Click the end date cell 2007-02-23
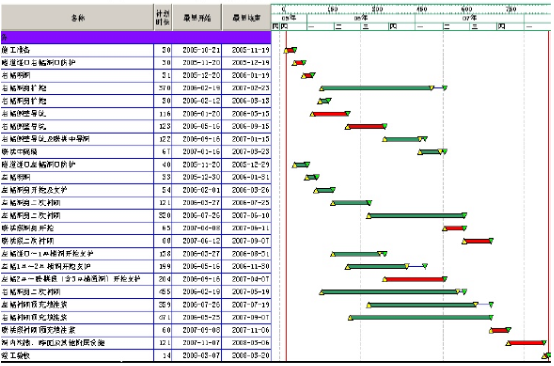This screenshot has height=366, width=554. (247, 88)
